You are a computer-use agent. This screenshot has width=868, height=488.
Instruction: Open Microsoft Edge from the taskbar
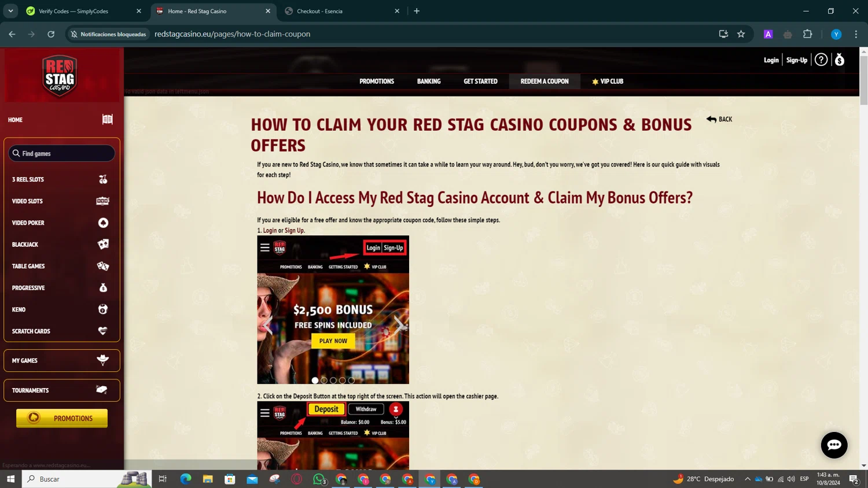coord(186,479)
